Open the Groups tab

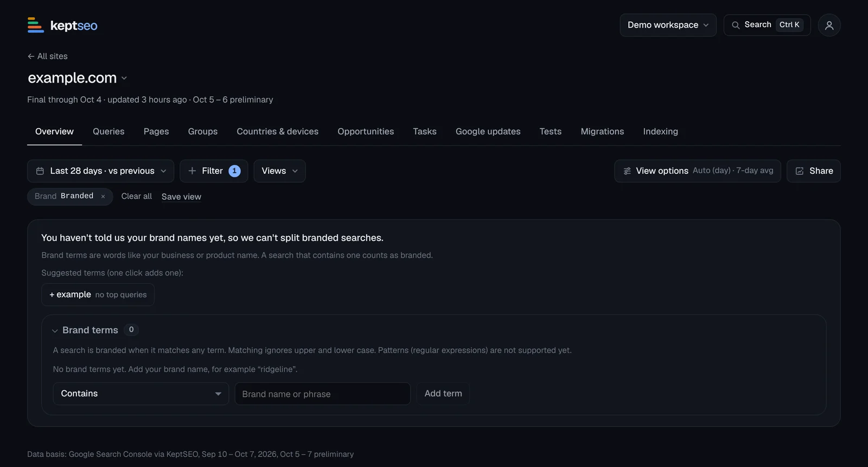tap(203, 131)
